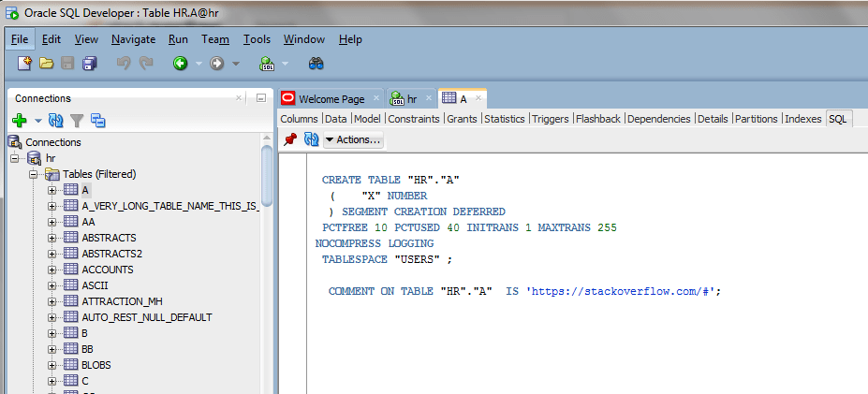This screenshot has height=394, width=868.
Task: Close the hr worksheet tab
Action: click(x=429, y=98)
